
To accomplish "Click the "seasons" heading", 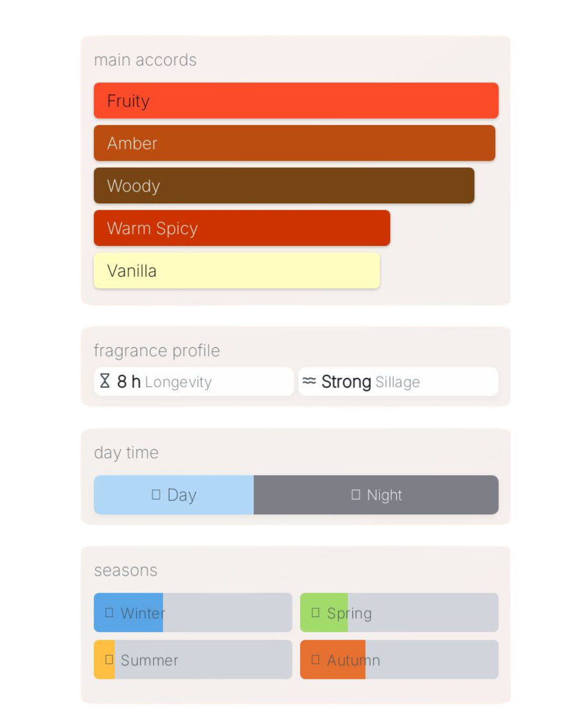I will tap(126, 571).
